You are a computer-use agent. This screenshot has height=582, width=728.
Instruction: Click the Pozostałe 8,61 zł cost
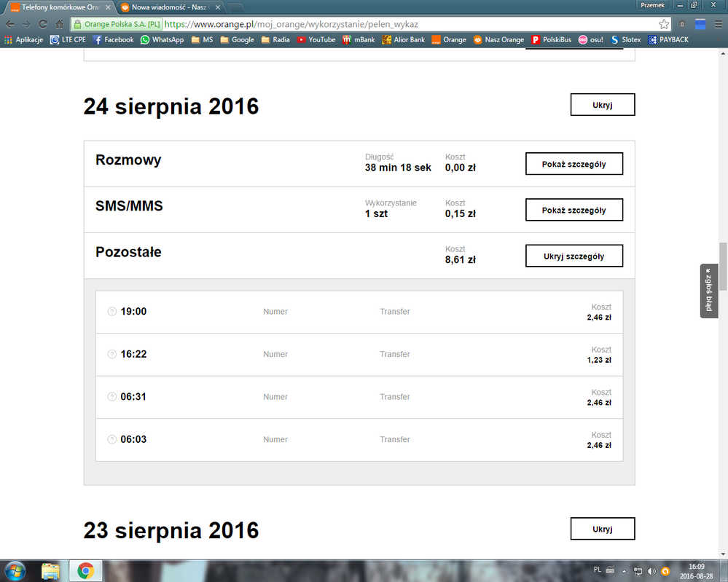(x=460, y=259)
